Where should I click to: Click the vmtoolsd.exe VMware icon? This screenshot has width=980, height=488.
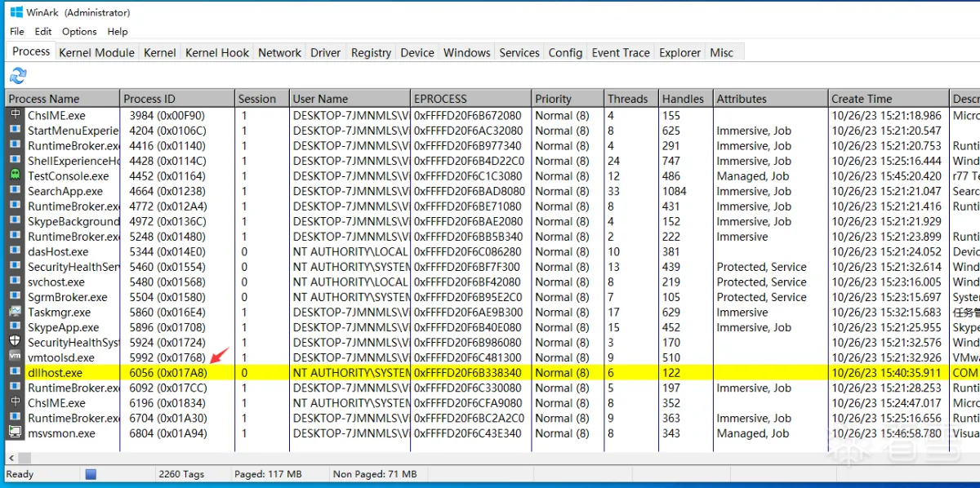15,357
